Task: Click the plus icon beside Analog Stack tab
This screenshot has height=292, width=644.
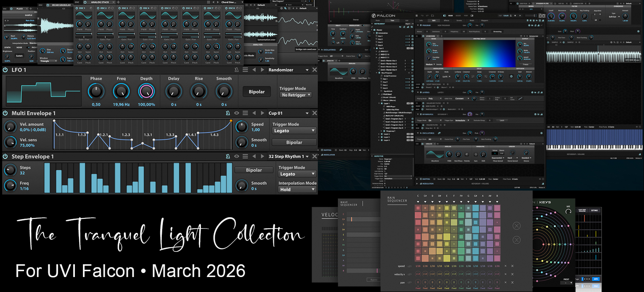Action: click(x=118, y=2)
